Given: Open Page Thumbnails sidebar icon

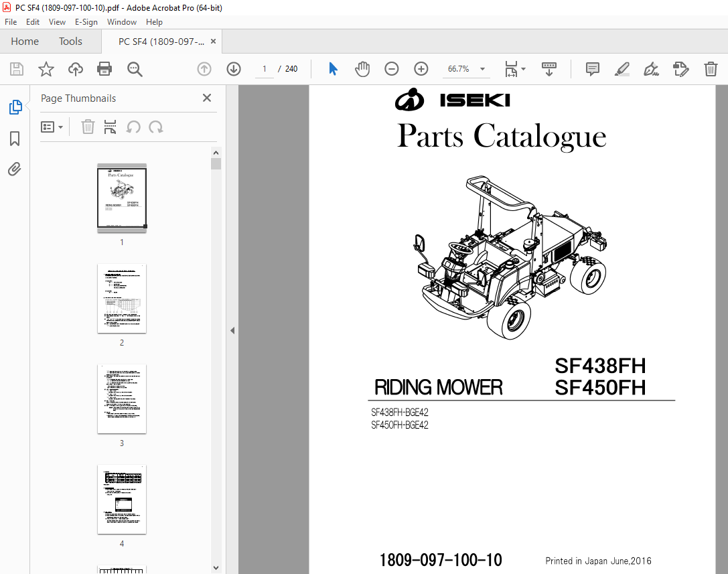Looking at the screenshot, I should coord(15,106).
